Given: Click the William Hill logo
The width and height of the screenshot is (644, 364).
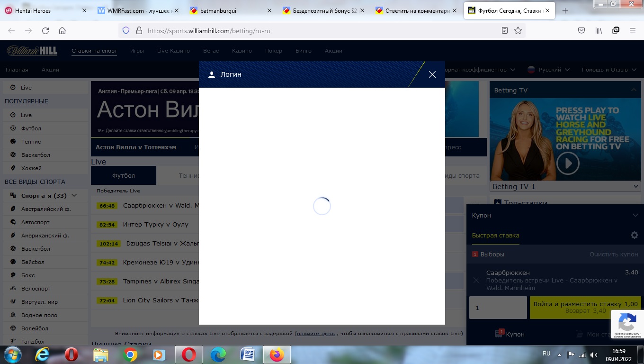Looking at the screenshot, I should 32,51.
